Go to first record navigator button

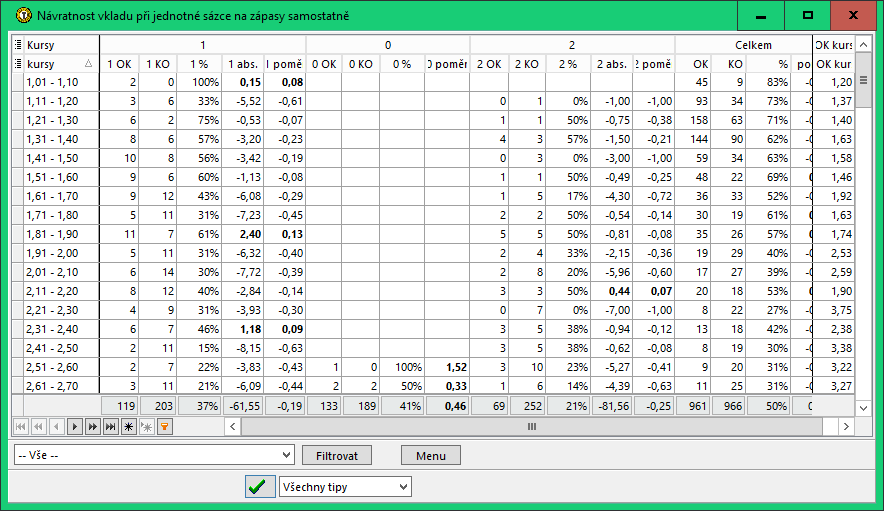[20, 427]
